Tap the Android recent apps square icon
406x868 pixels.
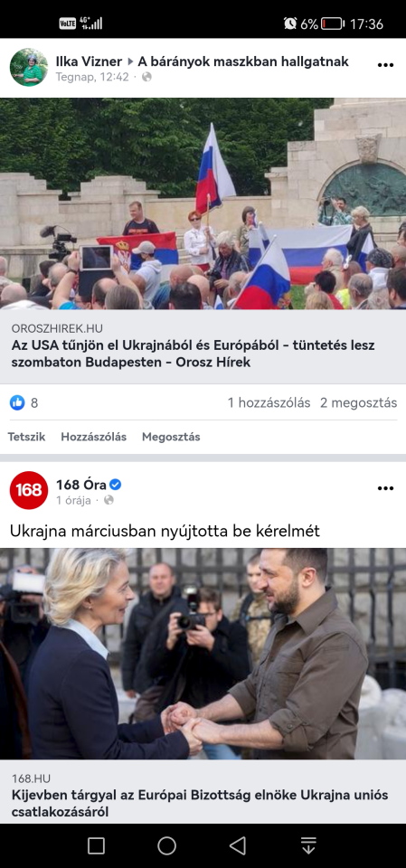click(x=96, y=845)
